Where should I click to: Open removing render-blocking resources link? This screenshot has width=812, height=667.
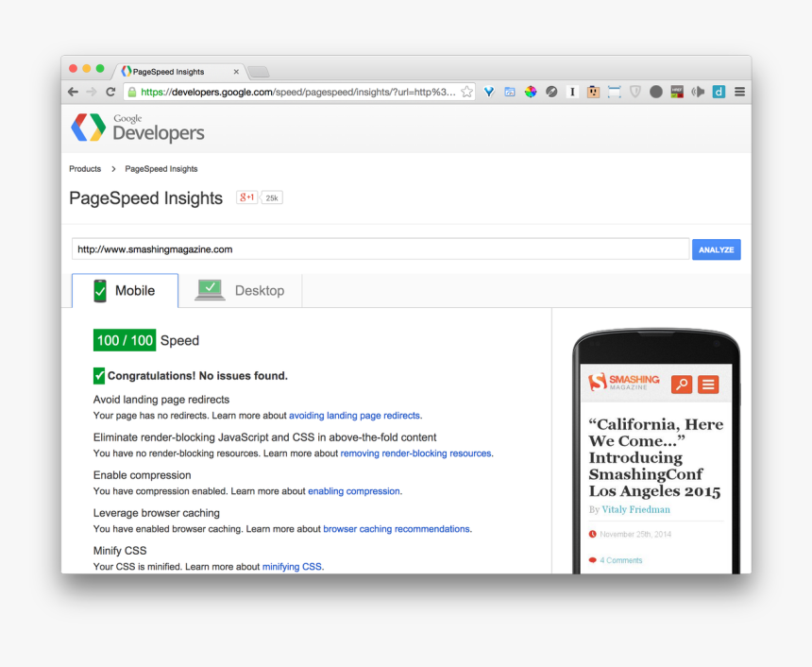(x=415, y=453)
